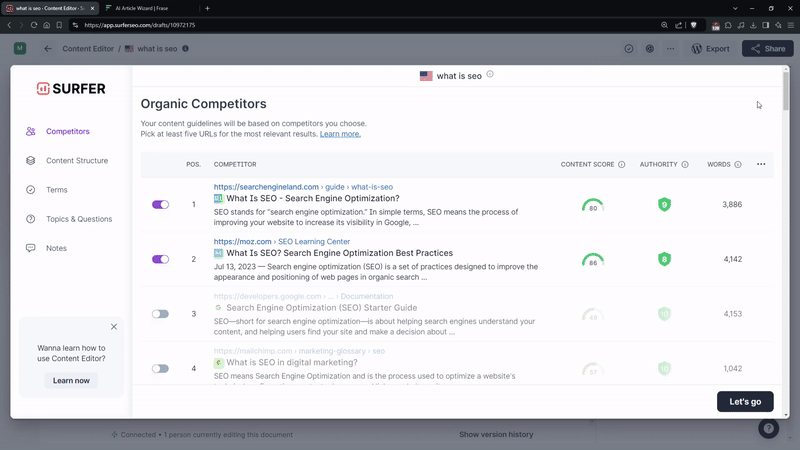This screenshot has height=450, width=800.
Task: Click the Terms checkmark icon
Action: pyautogui.click(x=31, y=190)
